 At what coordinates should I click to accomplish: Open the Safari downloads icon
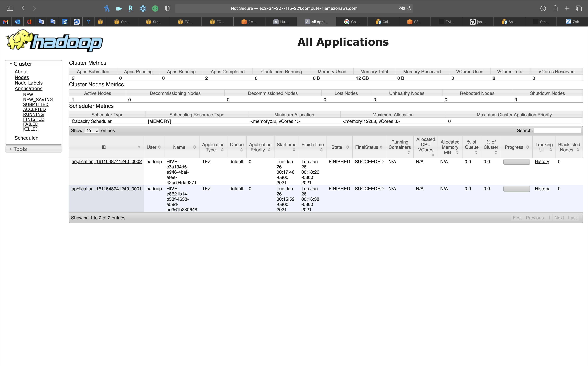(543, 8)
